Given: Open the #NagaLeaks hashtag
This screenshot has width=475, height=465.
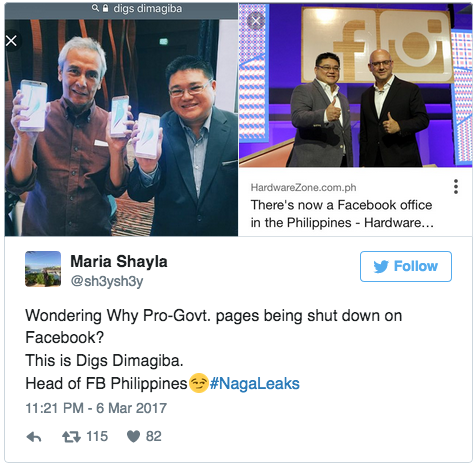Looking at the screenshot, I should [255, 383].
